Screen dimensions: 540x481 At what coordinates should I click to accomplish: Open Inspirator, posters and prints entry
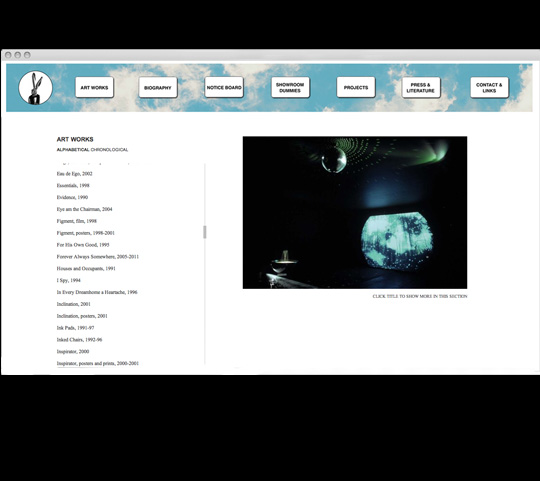(97, 363)
